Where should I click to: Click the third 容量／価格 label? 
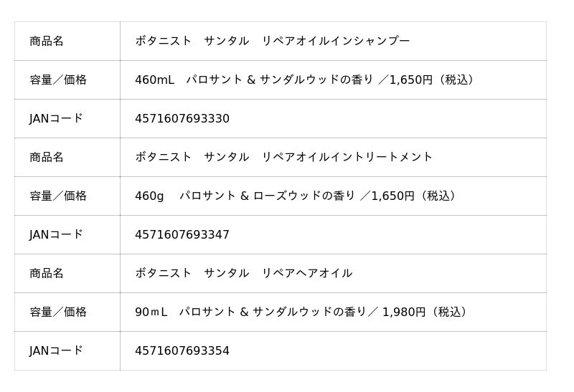coord(58,312)
